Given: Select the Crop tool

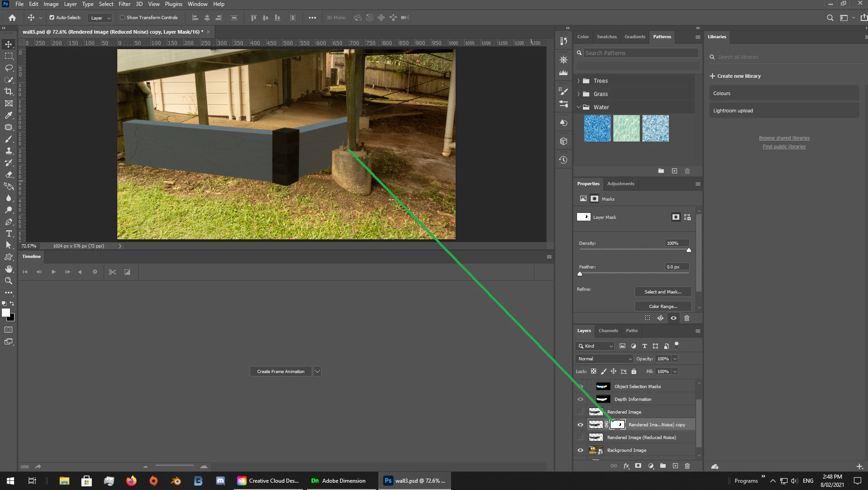Looking at the screenshot, I should (9, 91).
